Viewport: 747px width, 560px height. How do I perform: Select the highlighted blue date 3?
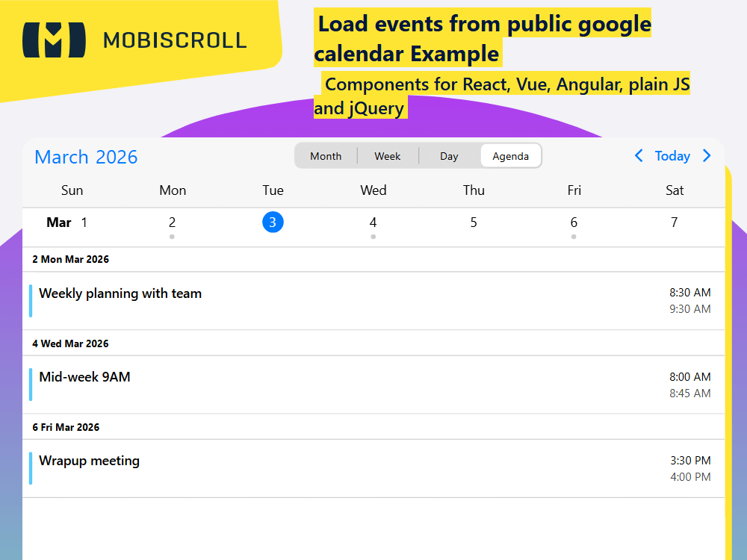(273, 222)
